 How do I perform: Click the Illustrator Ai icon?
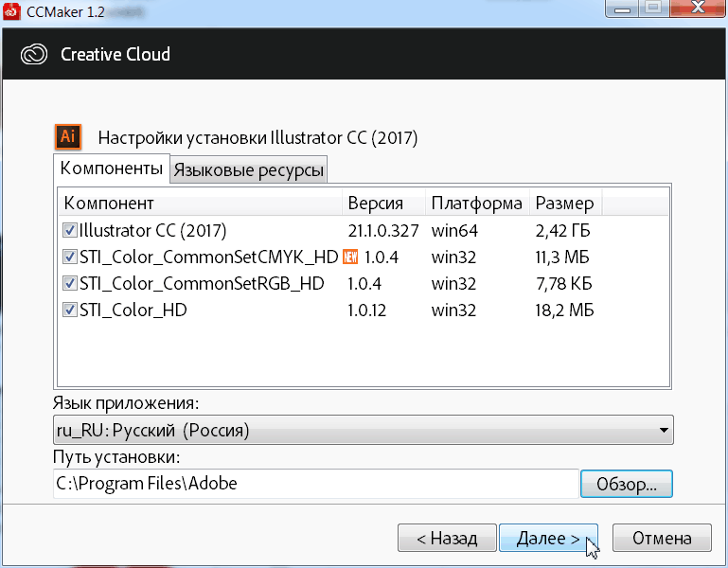68,136
